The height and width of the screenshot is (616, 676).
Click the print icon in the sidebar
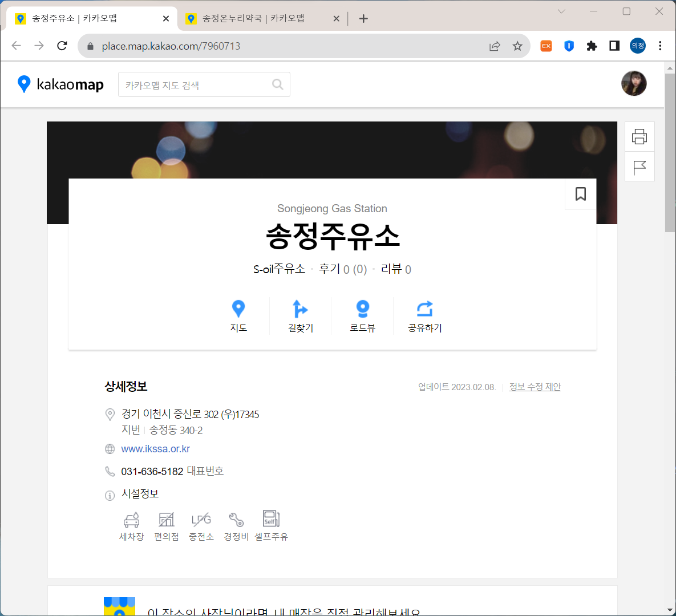tap(639, 137)
